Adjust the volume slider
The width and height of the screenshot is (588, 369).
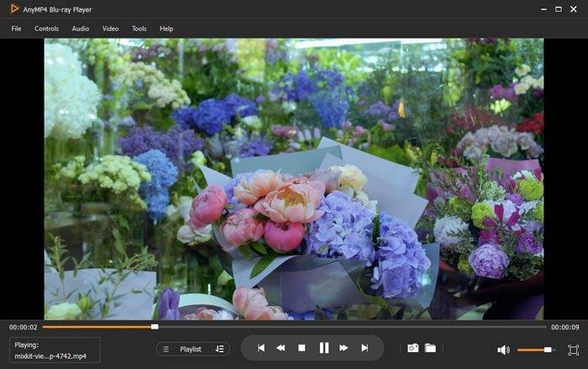click(x=548, y=350)
